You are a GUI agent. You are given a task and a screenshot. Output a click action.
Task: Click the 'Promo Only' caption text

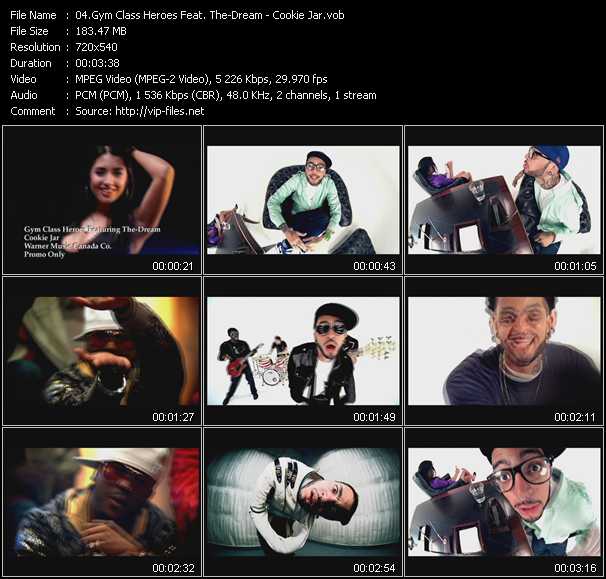point(44,254)
